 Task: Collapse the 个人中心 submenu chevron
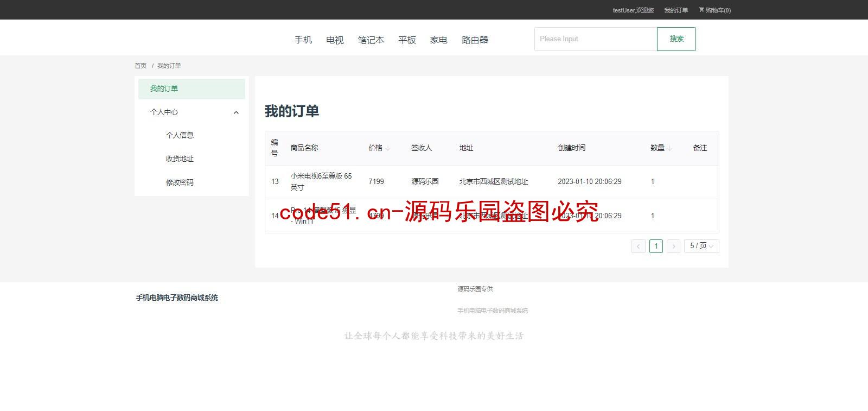point(236,112)
